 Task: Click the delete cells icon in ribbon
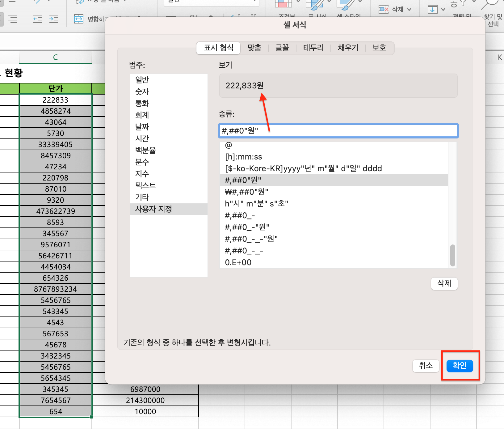[x=384, y=9]
